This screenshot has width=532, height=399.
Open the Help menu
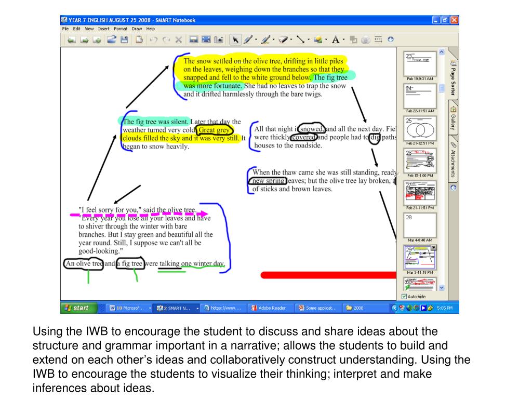click(x=151, y=29)
